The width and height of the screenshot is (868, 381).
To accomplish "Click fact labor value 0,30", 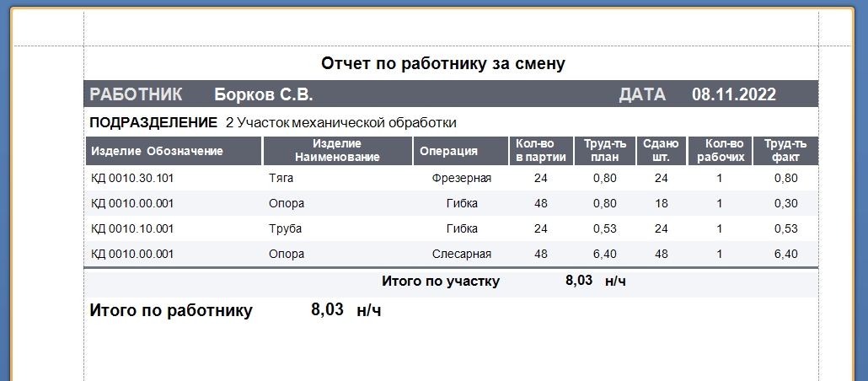I will pos(786,204).
